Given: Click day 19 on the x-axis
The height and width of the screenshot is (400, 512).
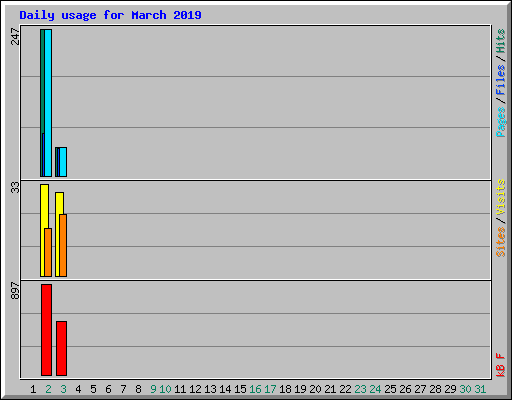Looking at the screenshot, I should [x=300, y=389].
